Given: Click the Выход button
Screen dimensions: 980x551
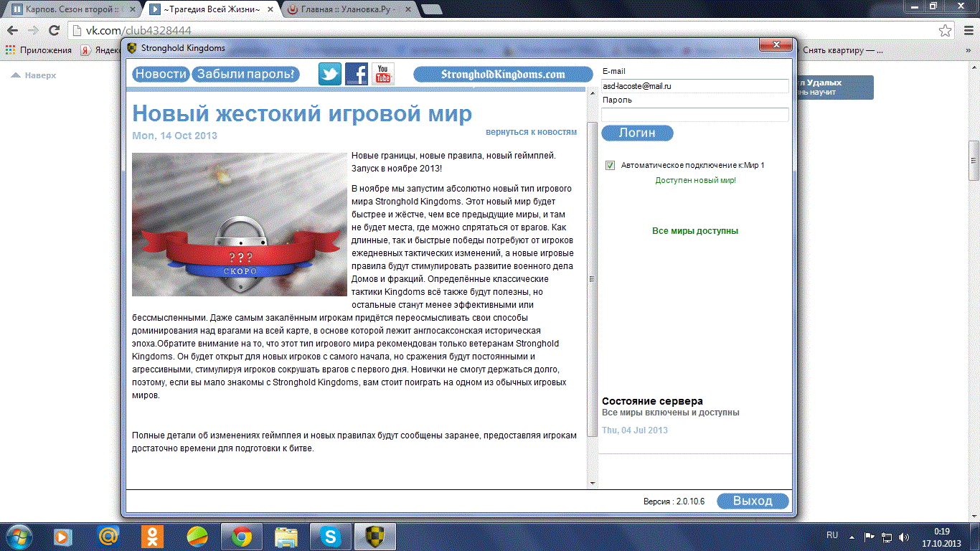Looking at the screenshot, I should point(753,501).
